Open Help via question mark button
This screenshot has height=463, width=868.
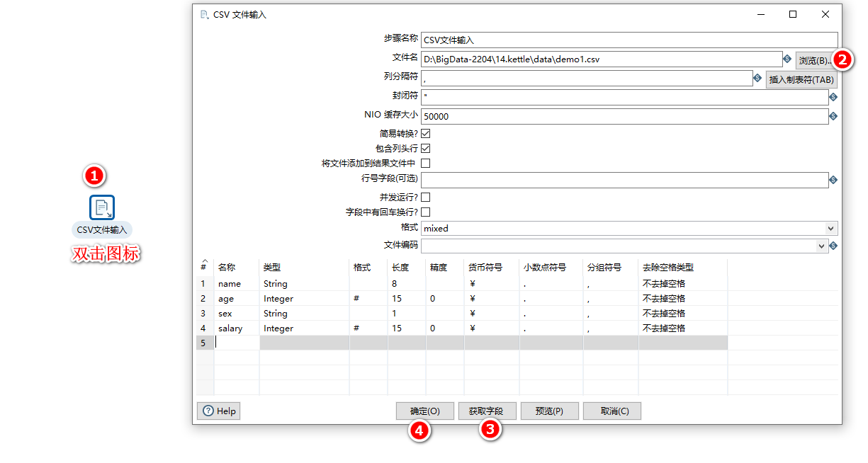tap(218, 411)
